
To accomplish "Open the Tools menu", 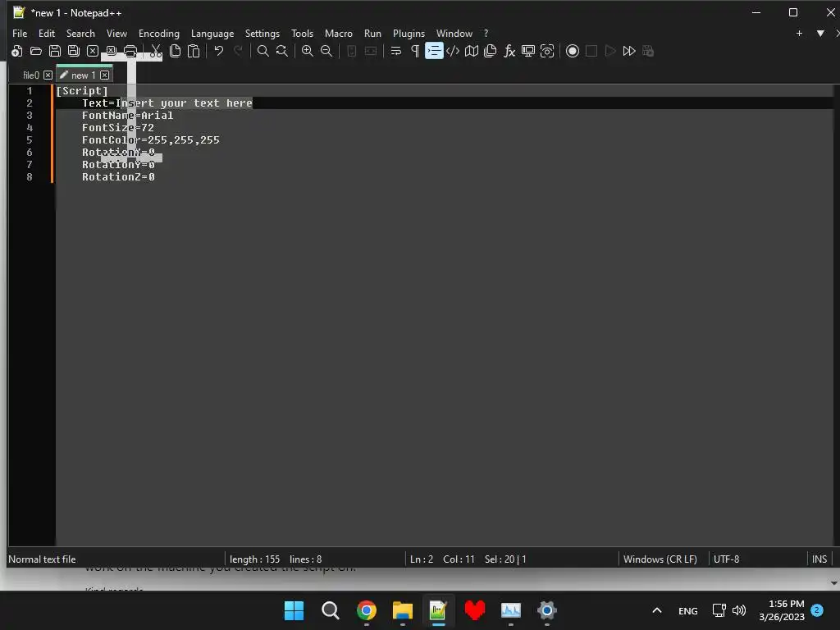I will (x=302, y=33).
